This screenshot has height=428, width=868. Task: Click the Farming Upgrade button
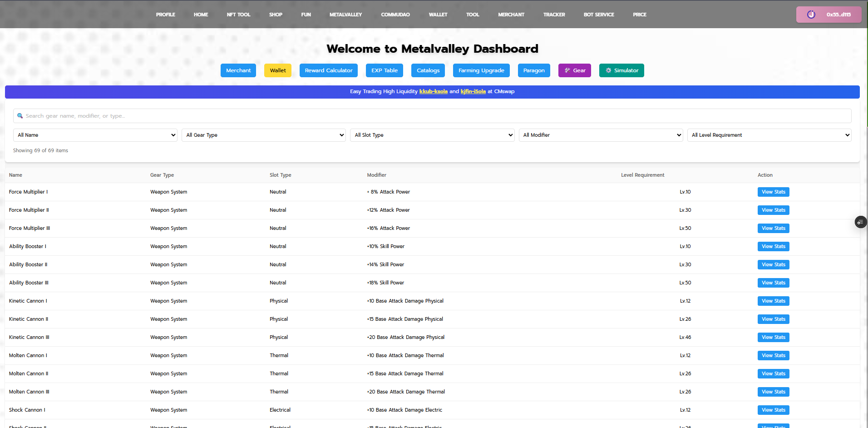click(x=481, y=70)
